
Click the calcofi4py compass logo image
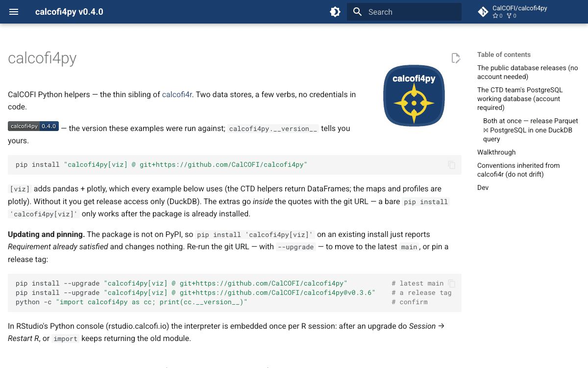tap(414, 96)
